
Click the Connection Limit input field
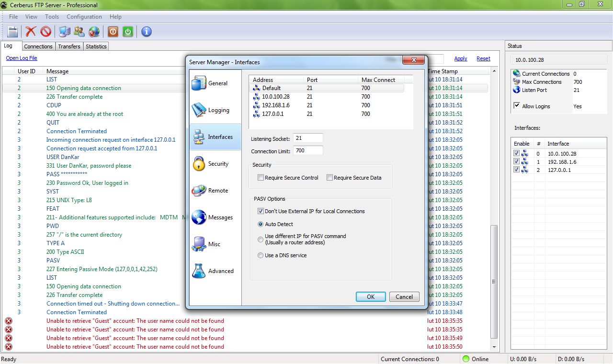point(308,150)
